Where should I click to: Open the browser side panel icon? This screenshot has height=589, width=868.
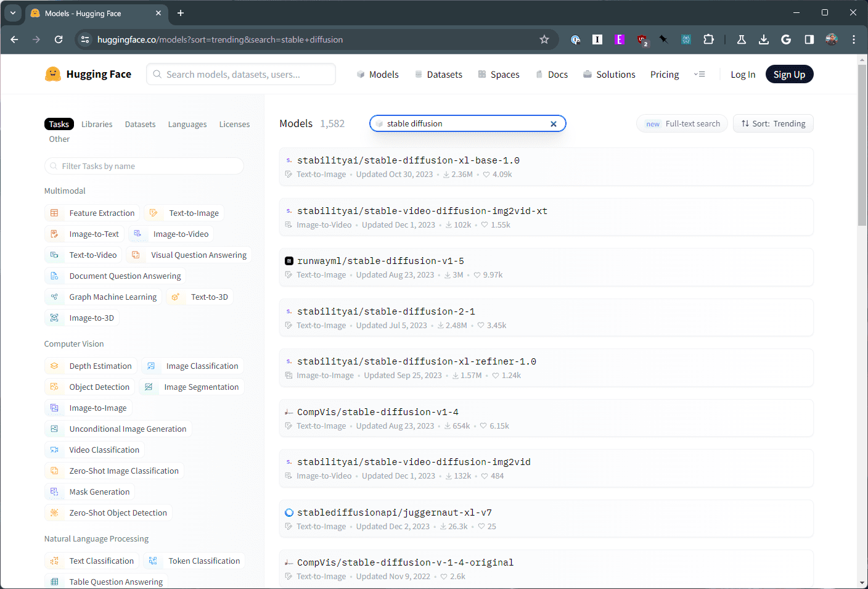click(x=809, y=39)
